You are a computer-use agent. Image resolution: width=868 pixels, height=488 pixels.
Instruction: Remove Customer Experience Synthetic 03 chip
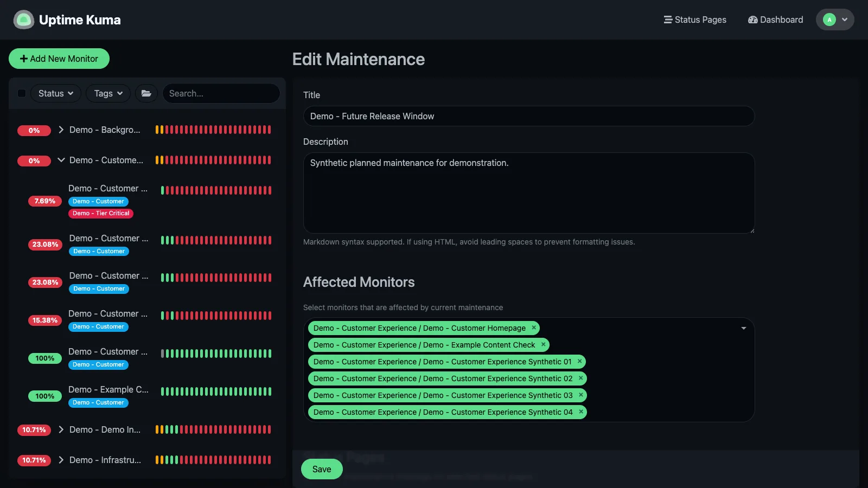(x=580, y=395)
